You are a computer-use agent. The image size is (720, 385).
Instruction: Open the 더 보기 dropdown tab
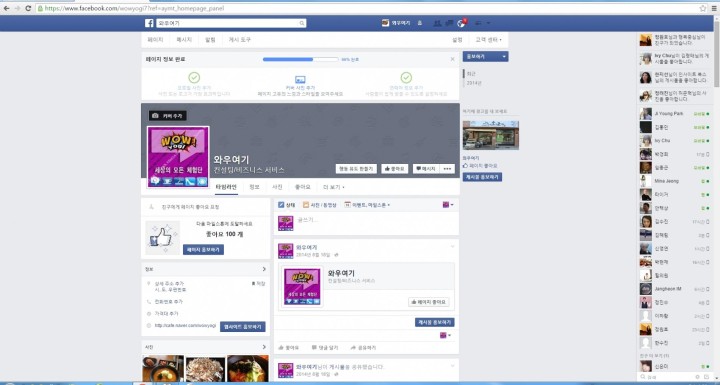coord(334,187)
